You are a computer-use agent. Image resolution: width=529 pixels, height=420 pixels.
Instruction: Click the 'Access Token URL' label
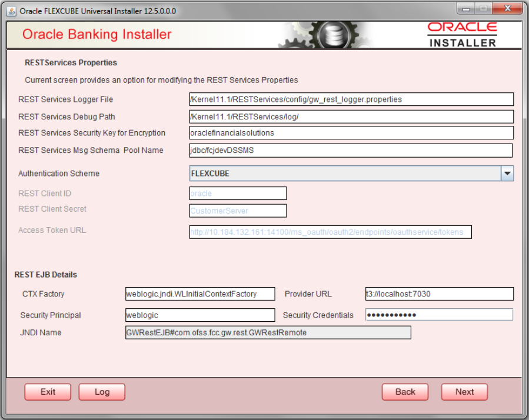point(52,230)
